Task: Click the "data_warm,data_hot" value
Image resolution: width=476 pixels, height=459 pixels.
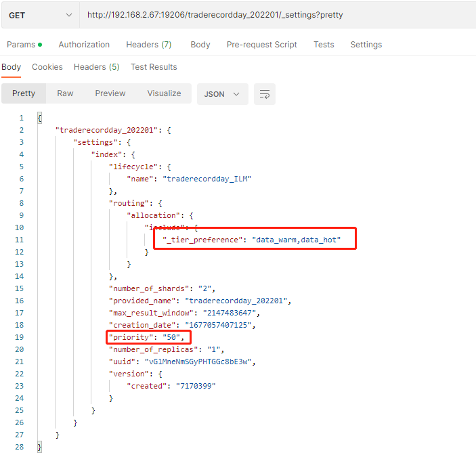Action: [297, 240]
